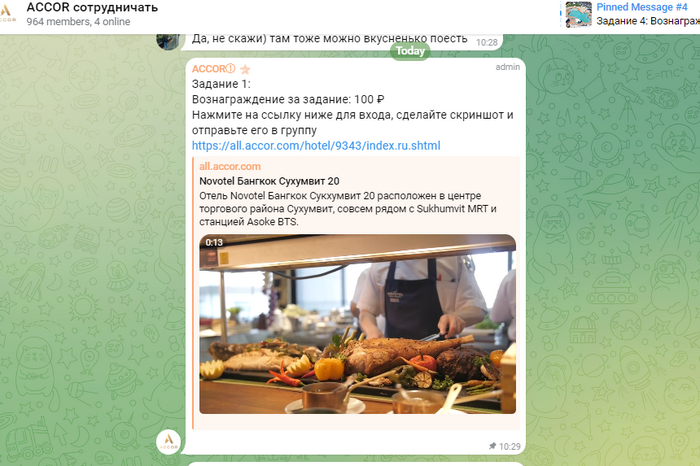Open the Novotel Бангкок Сухумвит 20 preview title
The width and height of the screenshot is (700, 466).
click(x=269, y=181)
